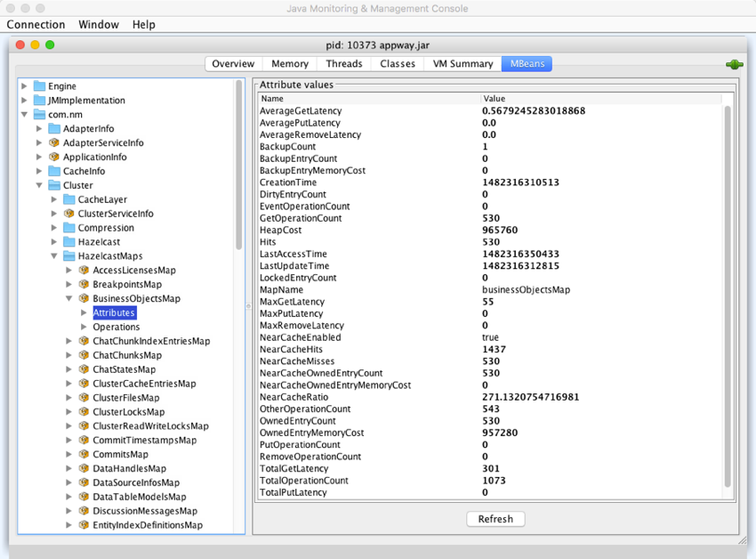Switch to the Memory tab
Screen dimensions: 756x559
click(x=290, y=64)
